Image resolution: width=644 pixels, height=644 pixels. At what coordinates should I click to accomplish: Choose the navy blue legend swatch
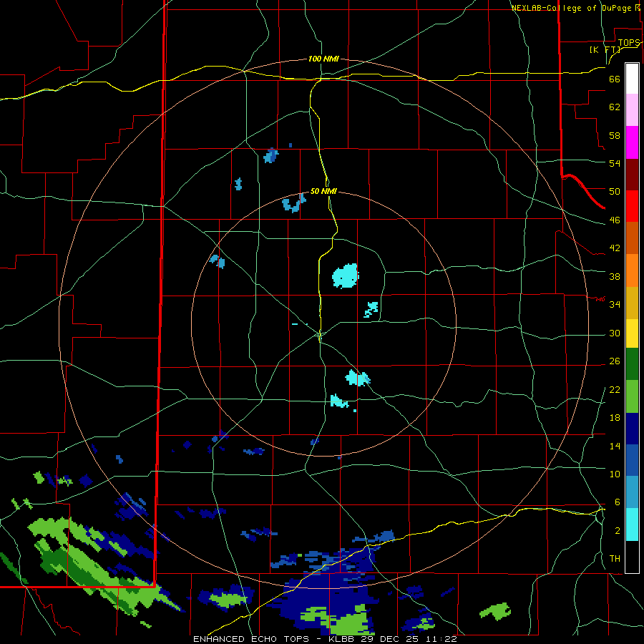pos(632,429)
